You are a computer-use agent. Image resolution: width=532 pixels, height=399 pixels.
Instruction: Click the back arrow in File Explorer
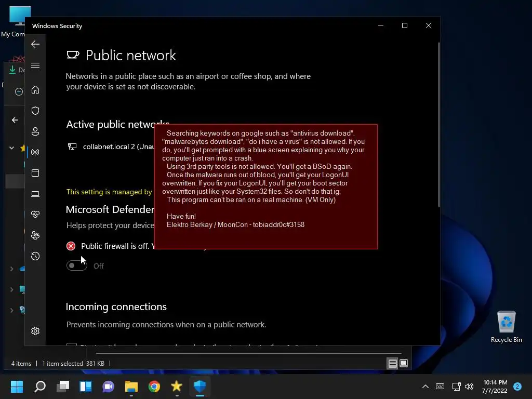tap(15, 120)
